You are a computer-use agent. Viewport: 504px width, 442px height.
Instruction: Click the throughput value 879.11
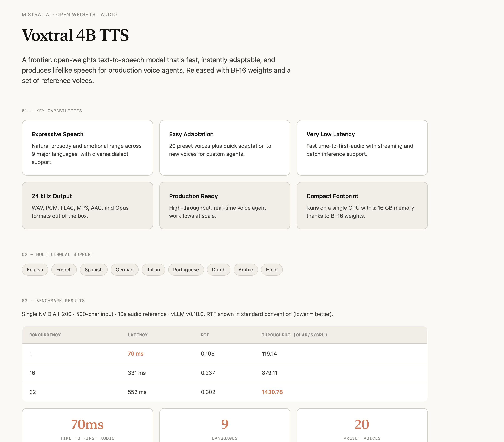click(269, 373)
